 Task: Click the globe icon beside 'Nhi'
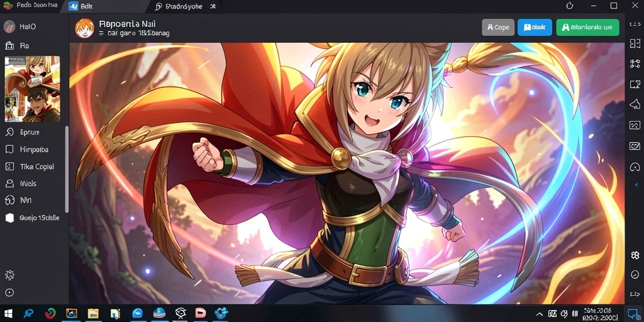(9, 201)
